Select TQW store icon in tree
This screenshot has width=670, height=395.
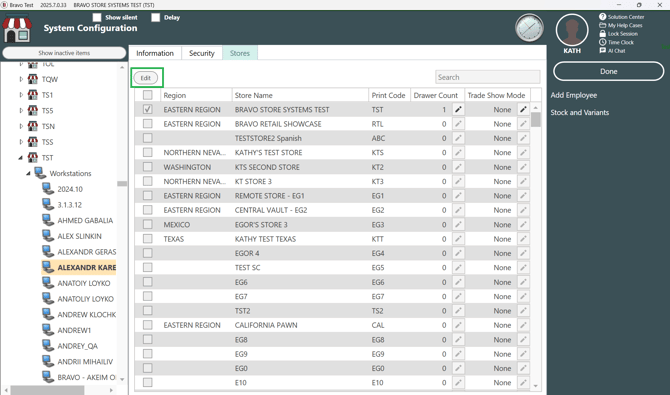[x=32, y=79]
